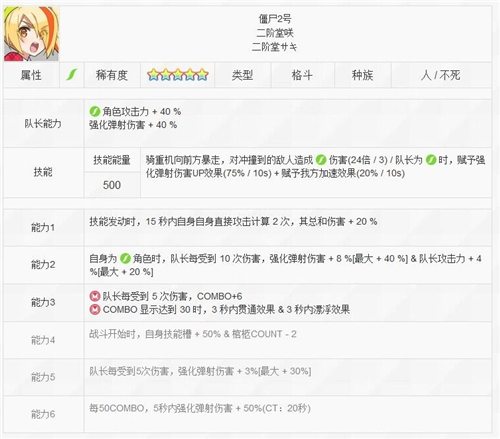Image resolution: width=500 pixels, height=439 pixels.
Task: Click the 种族 header cell
Action: coord(362,75)
